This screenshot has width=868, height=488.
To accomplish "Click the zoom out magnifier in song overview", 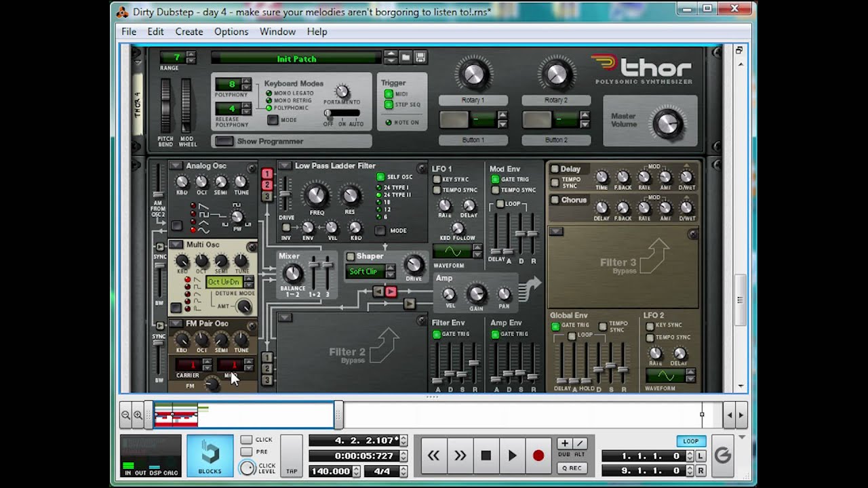I will (125, 415).
